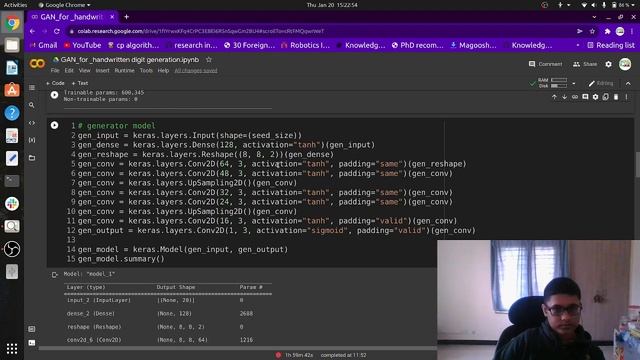Open the YouTube bookmark
Viewport: 640px width, 360px height.
point(82,45)
